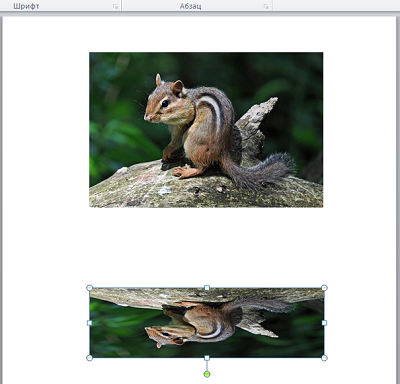The image size is (400, 384).
Task: Open the Абзац dialog launcher
Action: tap(266, 6)
